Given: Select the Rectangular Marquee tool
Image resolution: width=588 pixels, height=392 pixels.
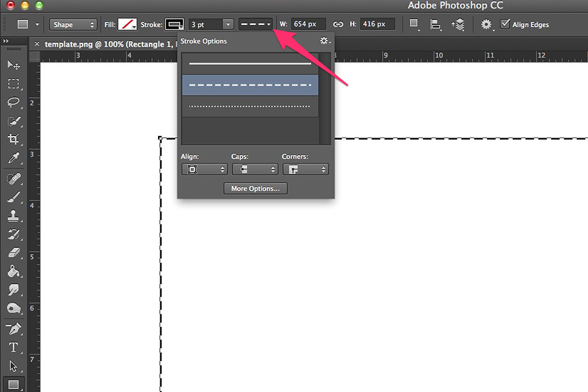Looking at the screenshot, I should pyautogui.click(x=14, y=84).
